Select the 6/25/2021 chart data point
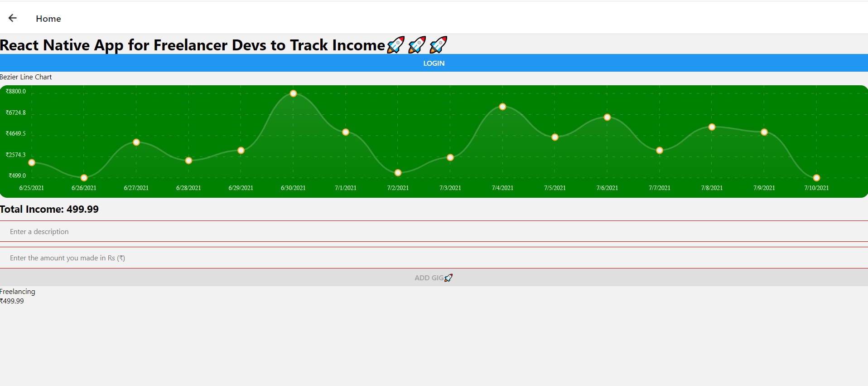868x386 pixels. point(32,162)
